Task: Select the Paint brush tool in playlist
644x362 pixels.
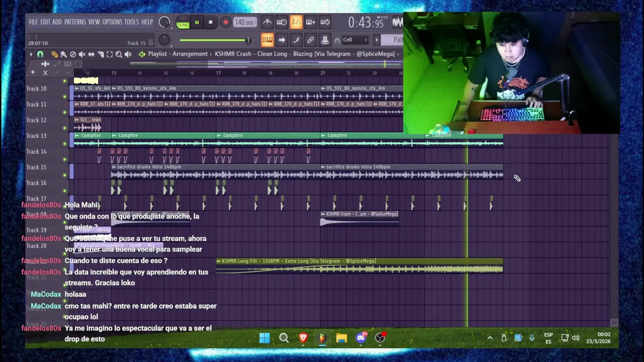Action: pyautogui.click(x=63, y=54)
